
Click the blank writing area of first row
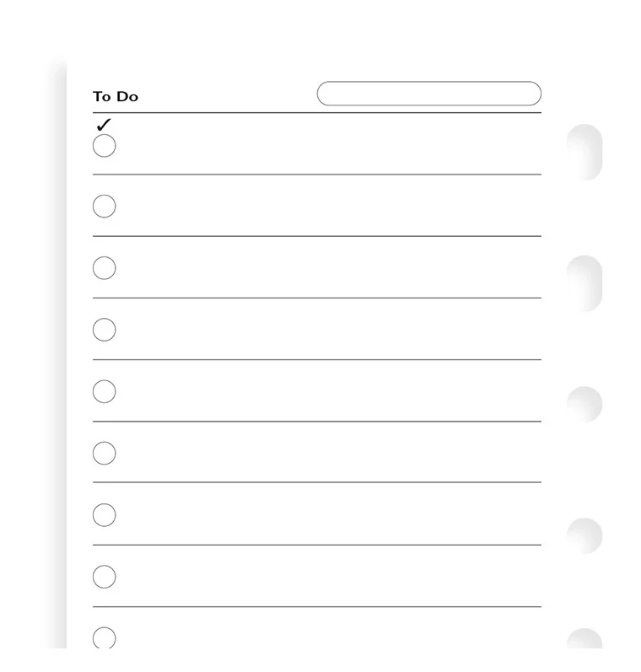tap(329, 146)
